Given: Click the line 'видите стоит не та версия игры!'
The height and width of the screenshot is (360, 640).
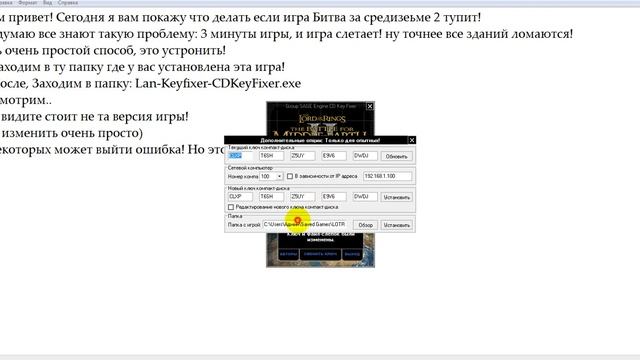Looking at the screenshot, I should [94, 116].
